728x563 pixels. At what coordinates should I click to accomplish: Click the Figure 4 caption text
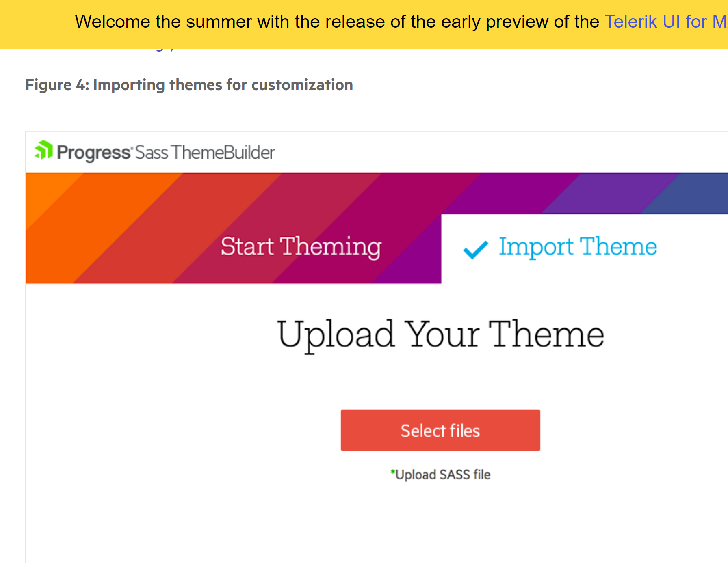tap(189, 85)
